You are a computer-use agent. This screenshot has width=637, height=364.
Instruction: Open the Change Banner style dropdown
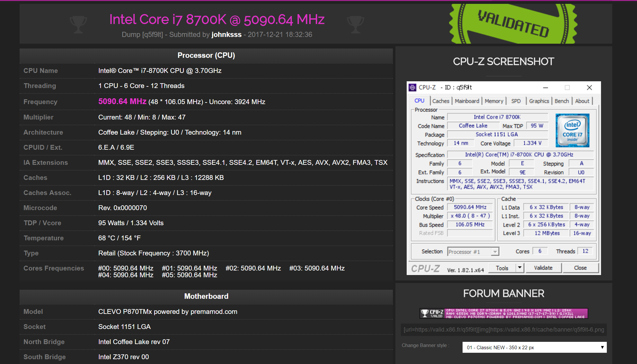[534, 347]
